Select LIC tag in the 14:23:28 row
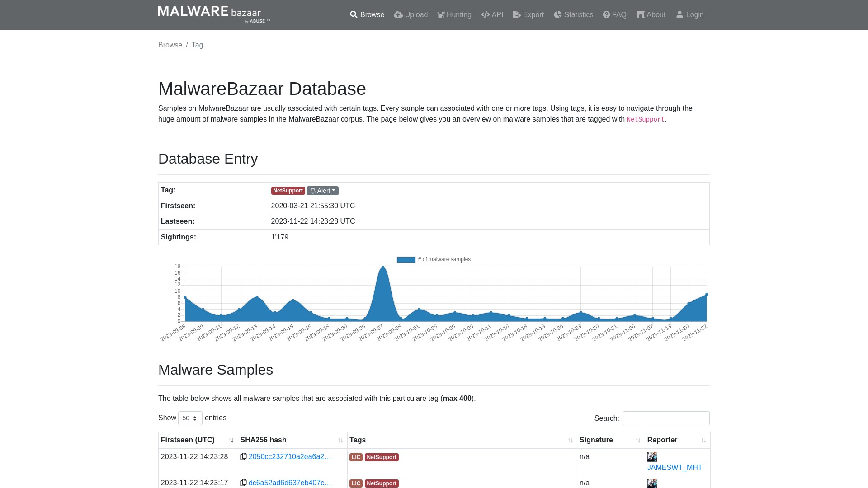The image size is (868, 488). point(356,457)
